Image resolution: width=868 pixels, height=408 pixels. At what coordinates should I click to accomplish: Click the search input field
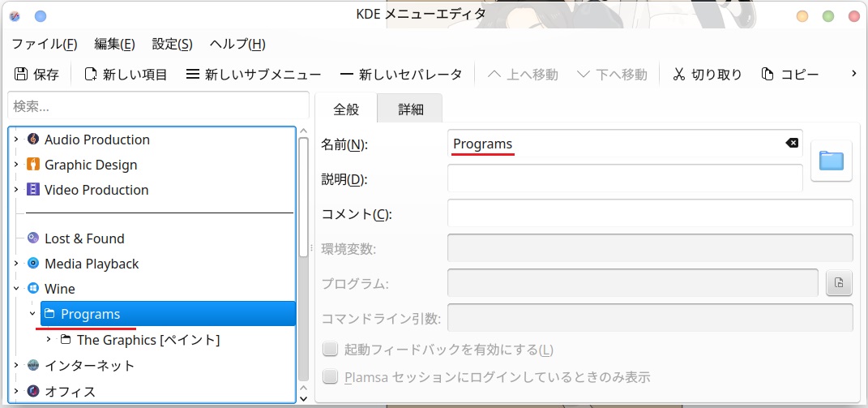[x=158, y=106]
